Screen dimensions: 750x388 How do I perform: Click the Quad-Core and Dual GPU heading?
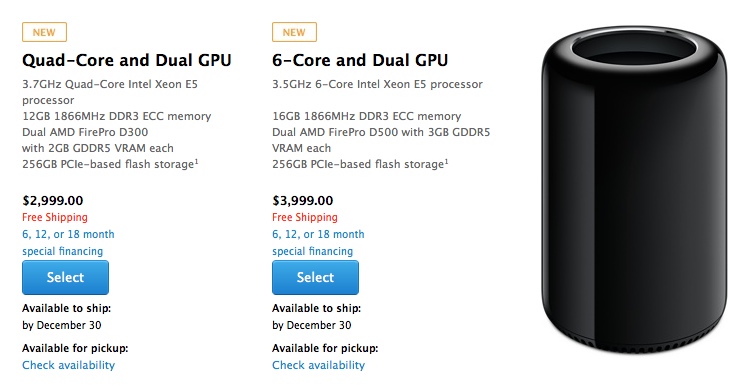(x=127, y=60)
